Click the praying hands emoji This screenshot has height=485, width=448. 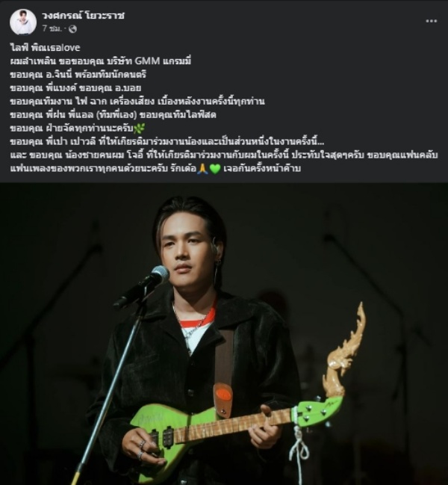click(202, 169)
